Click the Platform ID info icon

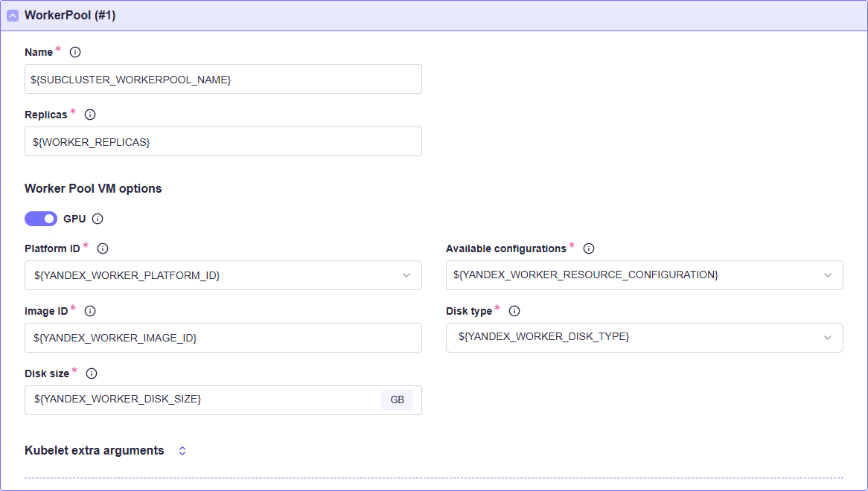[103, 248]
